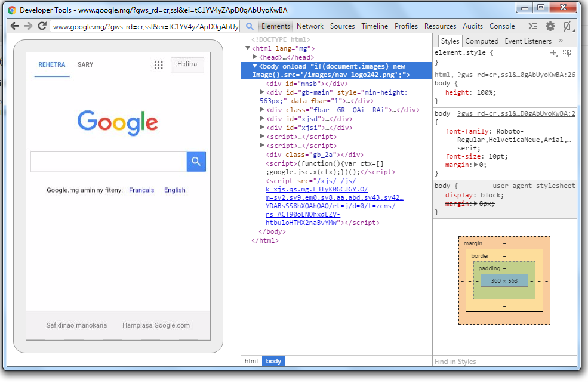The image size is (588, 383).
Task: Select body in the breadcrumb bar
Action: click(273, 361)
